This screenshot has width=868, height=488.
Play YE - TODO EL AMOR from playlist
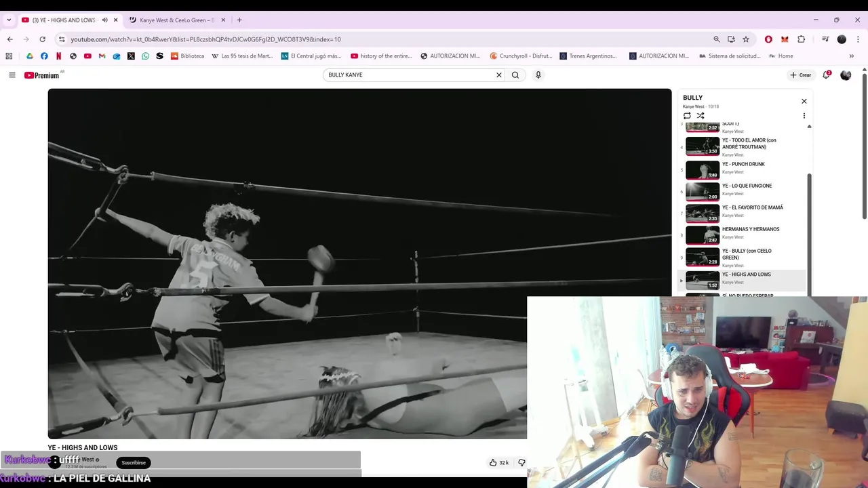click(x=743, y=146)
